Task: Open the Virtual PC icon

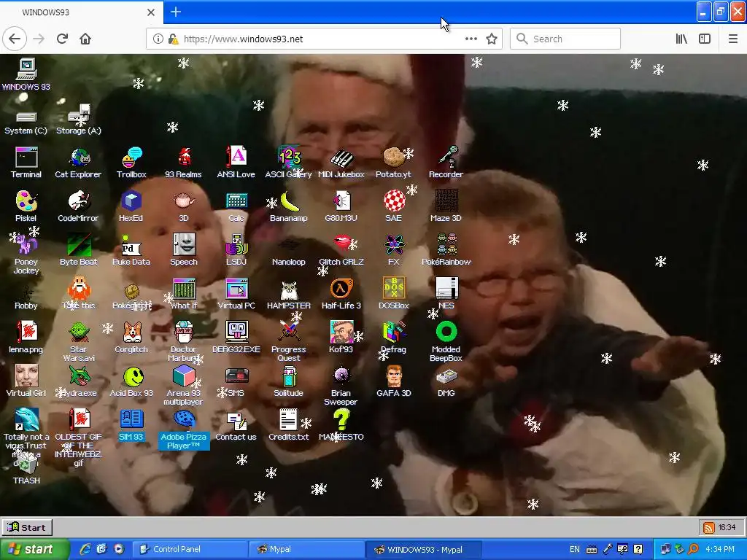Action: [236, 295]
